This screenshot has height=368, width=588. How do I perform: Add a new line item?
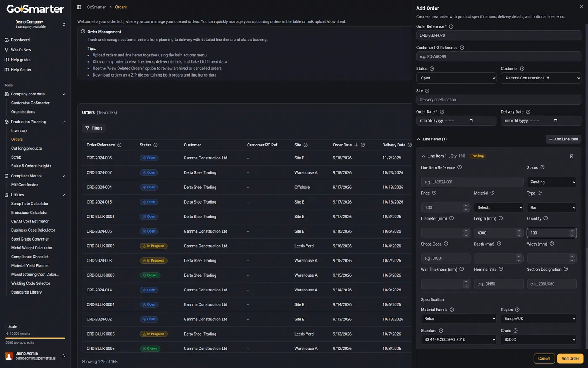click(x=563, y=139)
